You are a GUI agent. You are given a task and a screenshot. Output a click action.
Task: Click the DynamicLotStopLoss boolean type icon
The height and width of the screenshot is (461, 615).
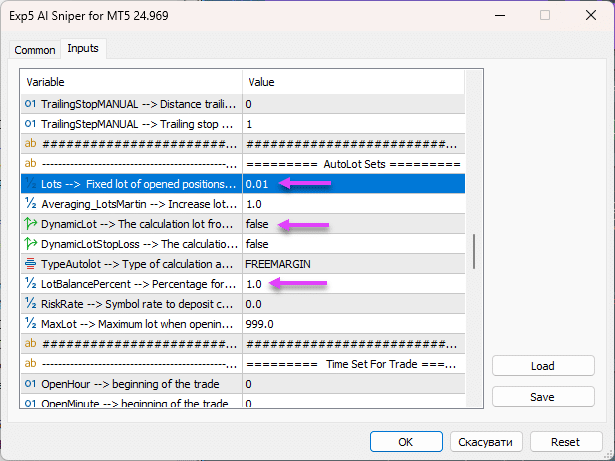point(30,244)
